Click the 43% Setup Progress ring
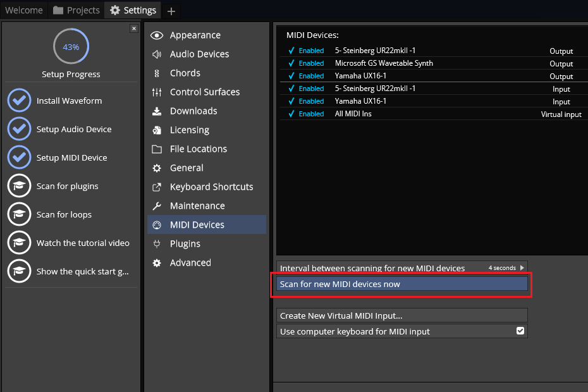 71,47
